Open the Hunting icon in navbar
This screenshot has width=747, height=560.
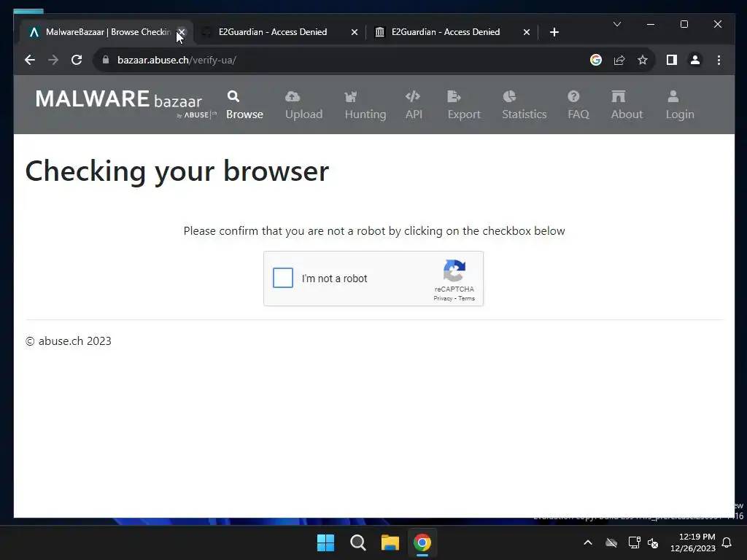coord(351,97)
